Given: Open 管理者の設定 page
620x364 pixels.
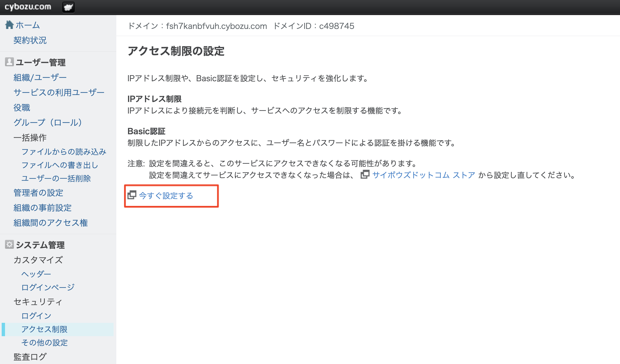Looking at the screenshot, I should [38, 193].
